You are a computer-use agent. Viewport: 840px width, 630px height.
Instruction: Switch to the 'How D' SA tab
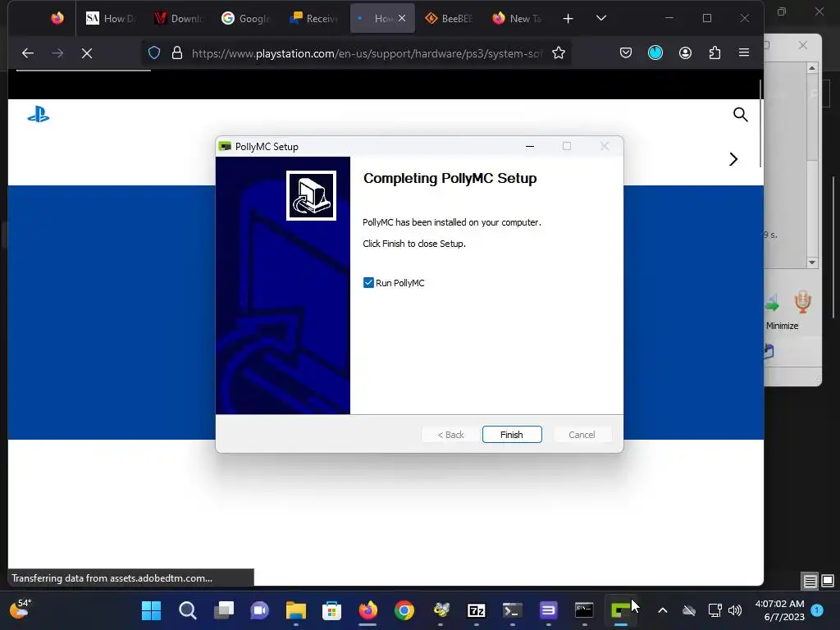tap(110, 18)
